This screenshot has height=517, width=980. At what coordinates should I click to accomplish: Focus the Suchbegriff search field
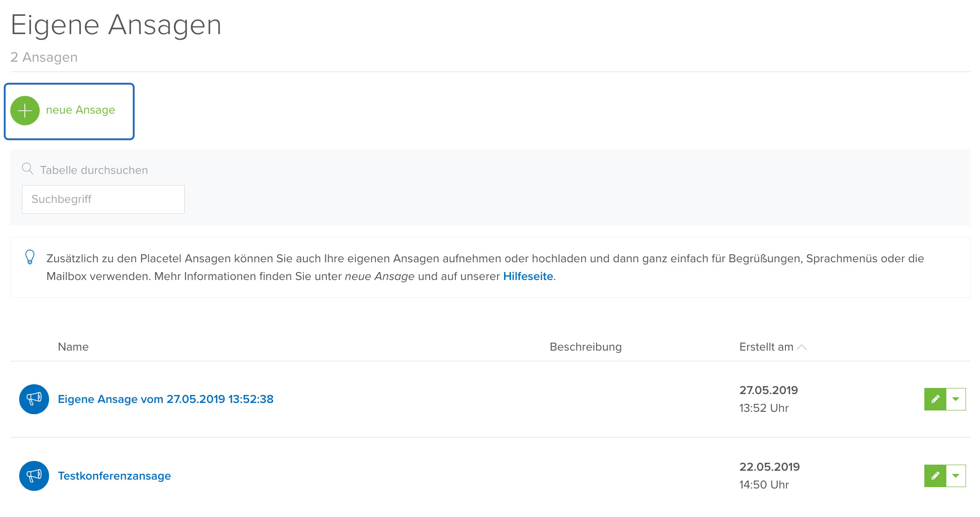103,200
